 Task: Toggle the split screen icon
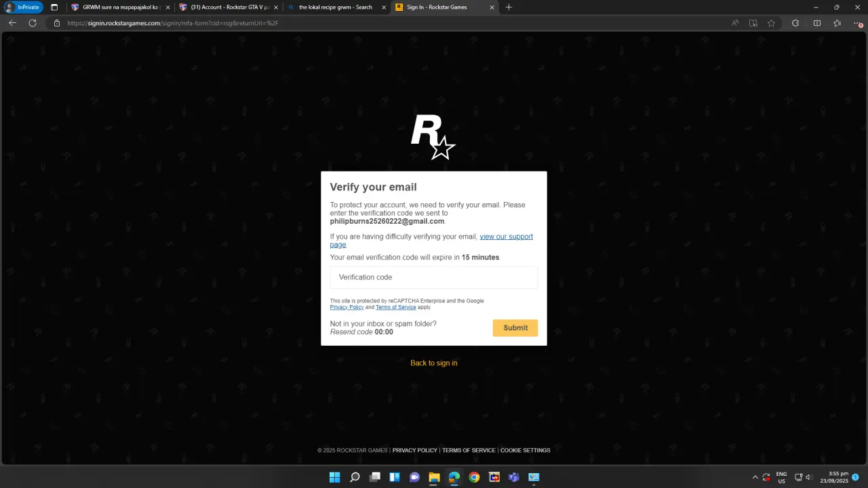(817, 23)
